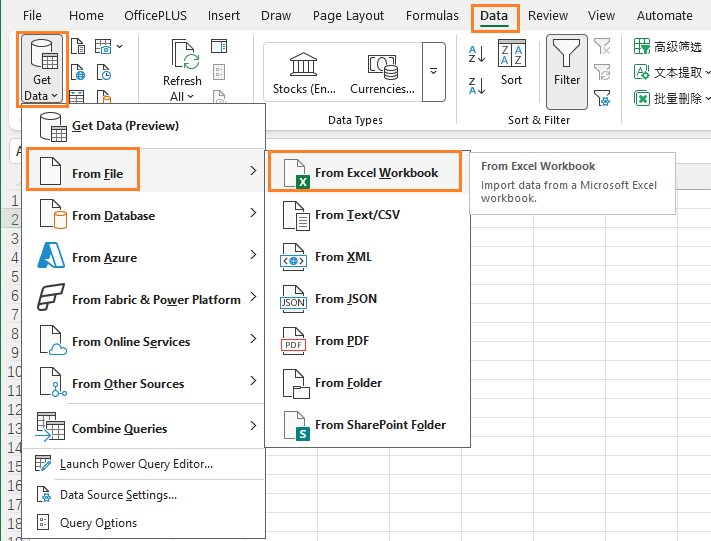Click the 高級筛选 button
Viewport: 711px width, 541px height.
(667, 46)
